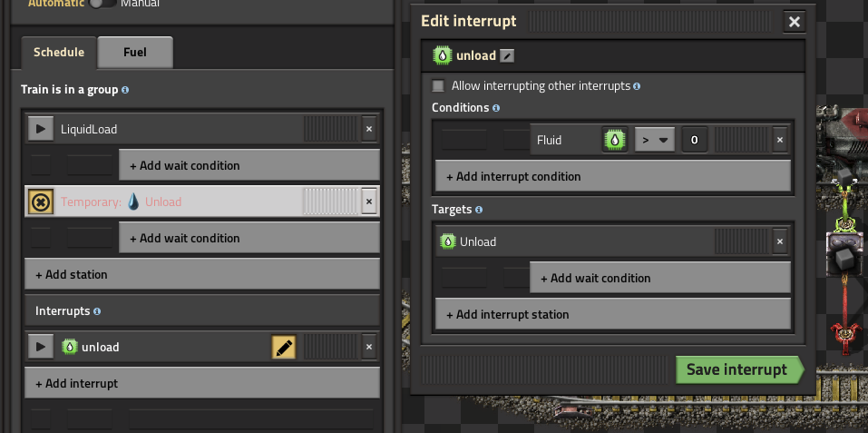Toggle the Automatic/Manual train mode switch
This screenshot has height=433, width=868.
102,4
